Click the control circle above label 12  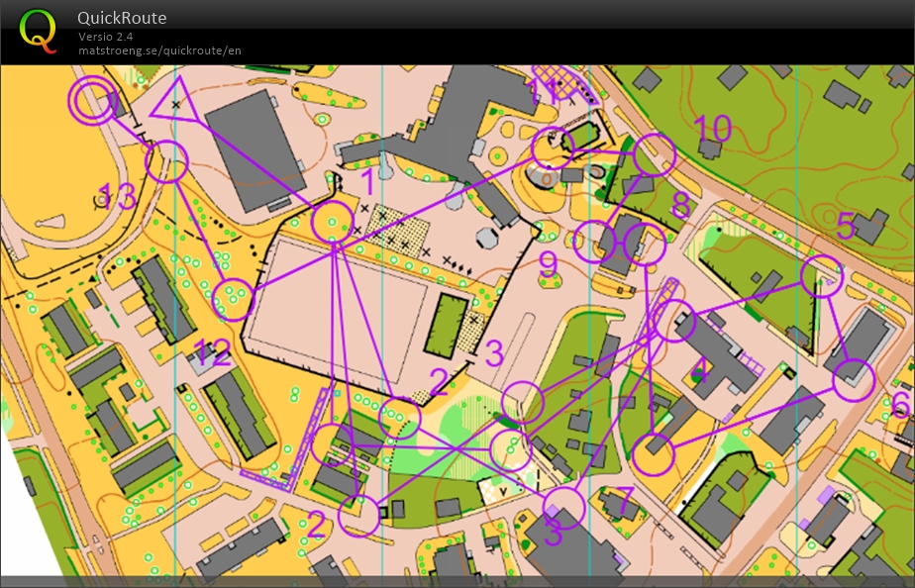coord(234,299)
